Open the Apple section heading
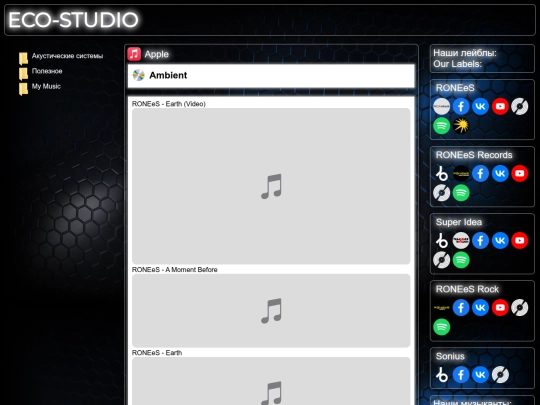 [157, 54]
